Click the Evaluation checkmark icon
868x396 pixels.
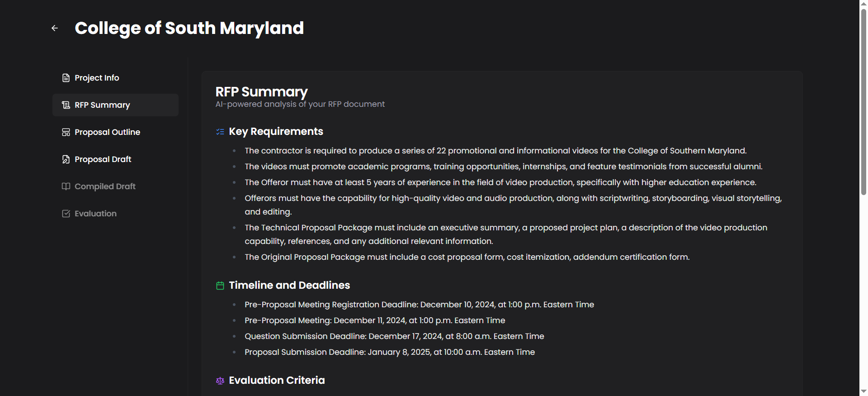tap(66, 214)
